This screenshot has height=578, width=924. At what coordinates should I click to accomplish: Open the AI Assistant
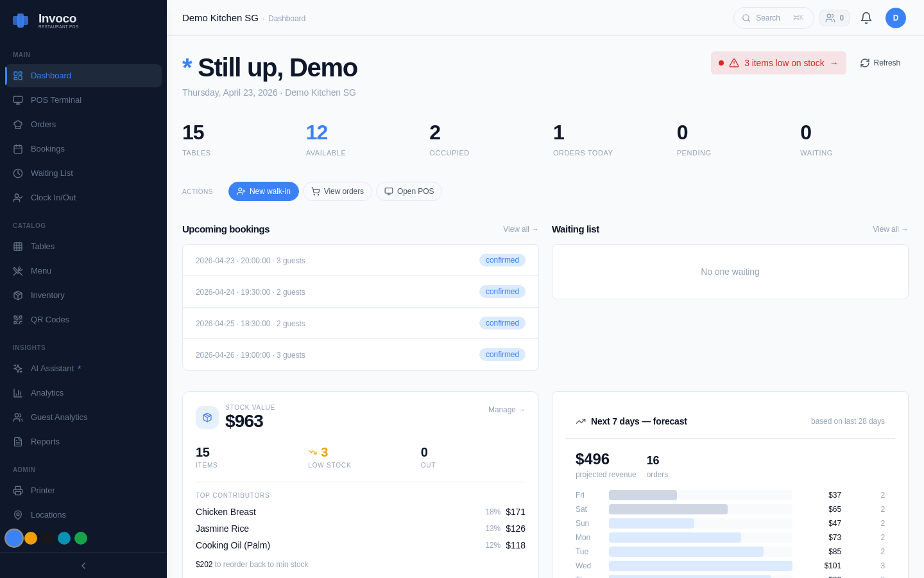click(x=53, y=368)
